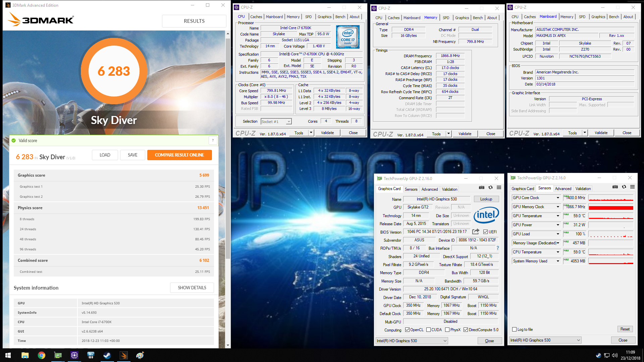Open the GPU Core Clock sensor dropdown

pyautogui.click(x=558, y=198)
